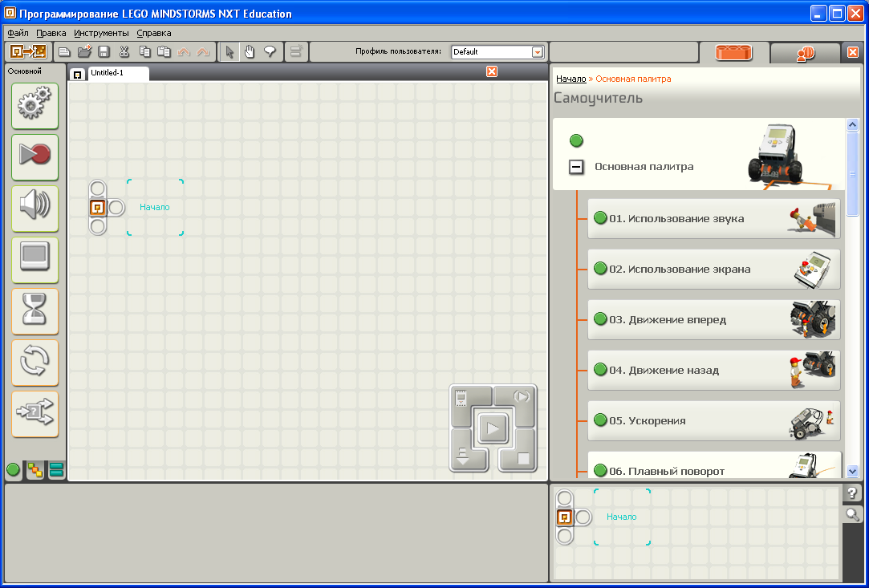This screenshot has width=869, height=588.
Task: Select the Pointer arrow tool
Action: tap(230, 52)
